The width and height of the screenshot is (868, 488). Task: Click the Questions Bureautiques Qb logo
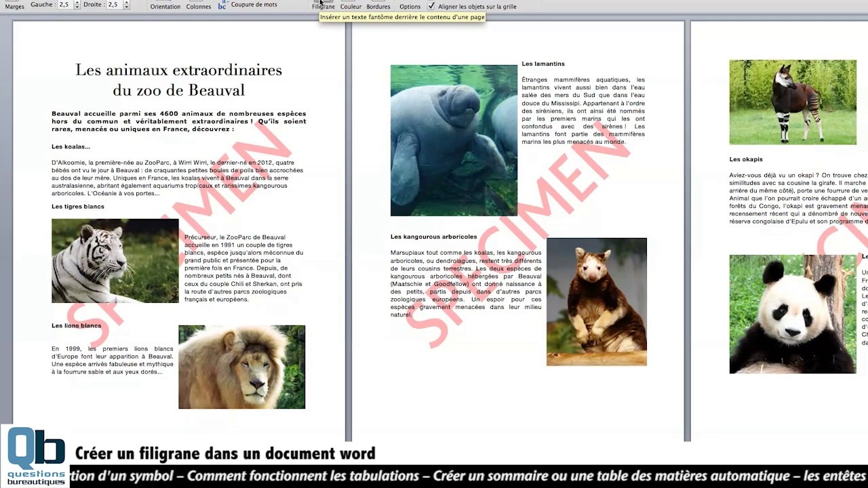[35, 456]
